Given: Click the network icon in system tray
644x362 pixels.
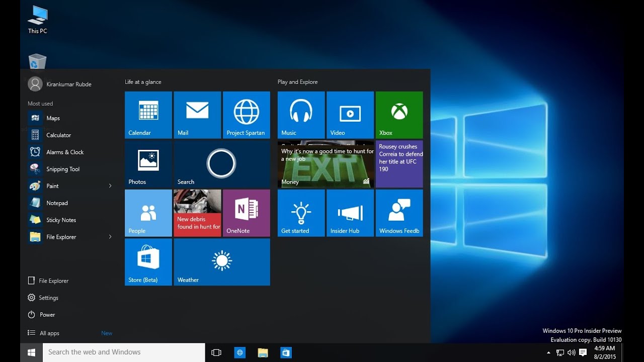Looking at the screenshot, I should click(x=560, y=353).
